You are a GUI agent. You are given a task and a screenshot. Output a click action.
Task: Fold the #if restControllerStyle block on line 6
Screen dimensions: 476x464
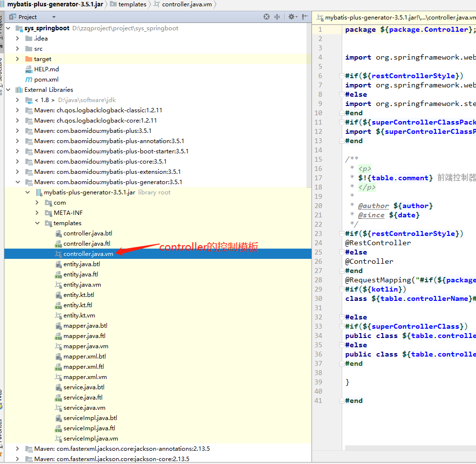[x=341, y=76]
